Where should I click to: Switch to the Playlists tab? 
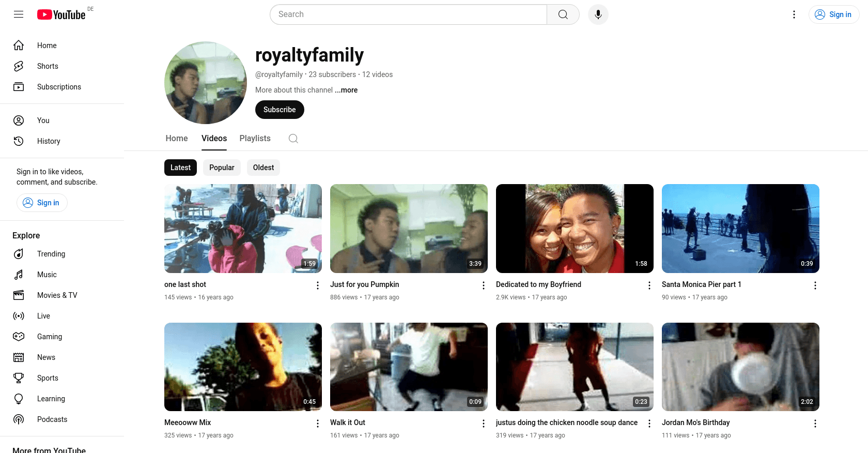(x=255, y=139)
